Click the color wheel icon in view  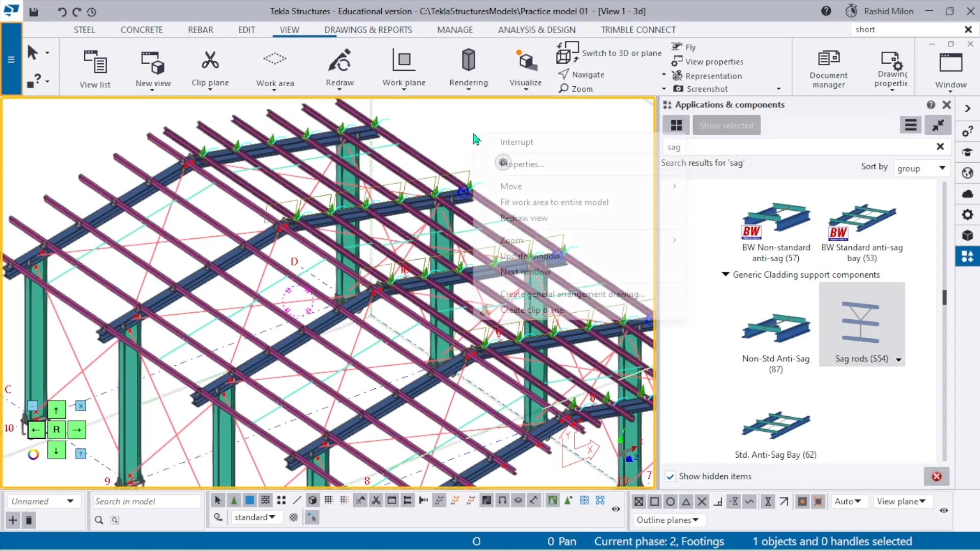tap(33, 454)
